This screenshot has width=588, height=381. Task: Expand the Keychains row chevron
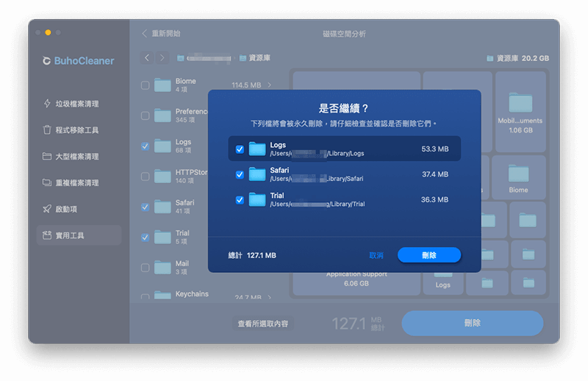click(269, 297)
